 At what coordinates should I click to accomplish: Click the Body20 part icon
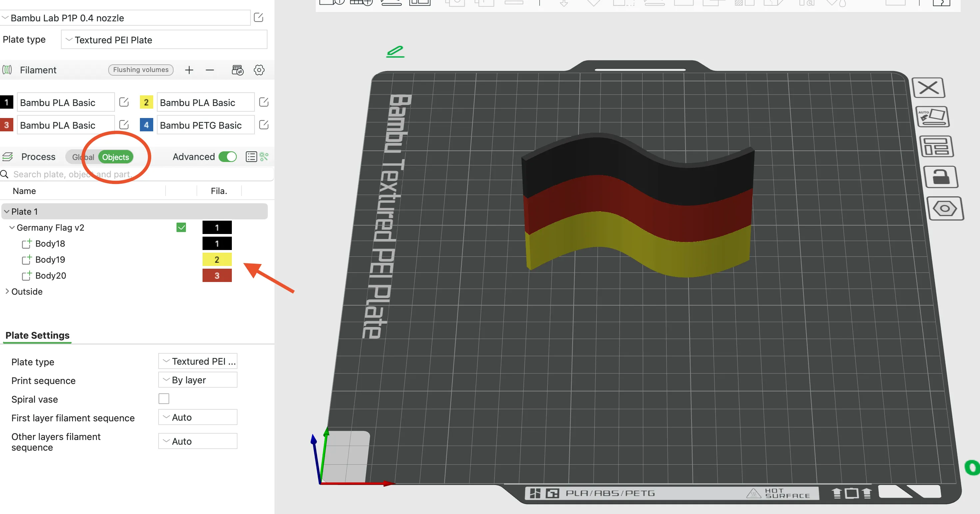click(26, 276)
